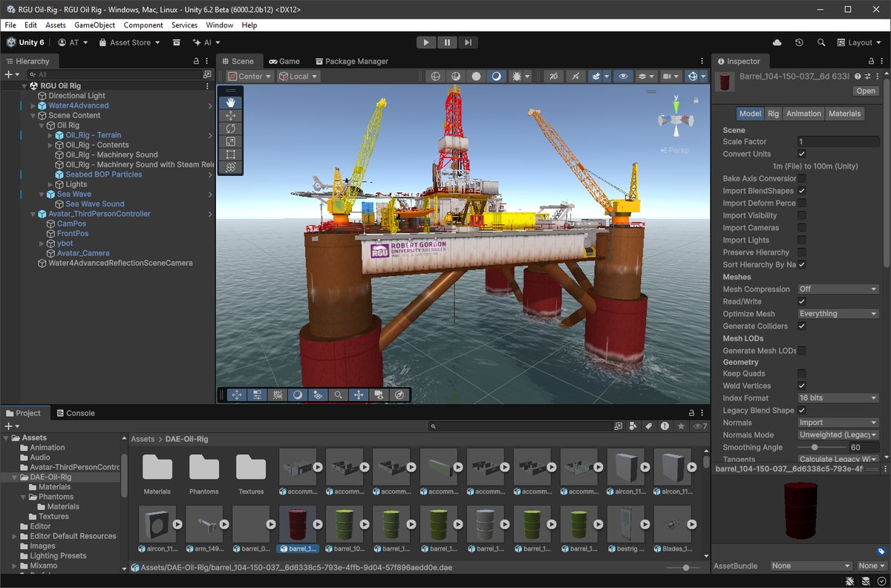Image resolution: width=891 pixels, height=588 pixels.
Task: Open the Undo History icon in top bar
Action: 799,43
